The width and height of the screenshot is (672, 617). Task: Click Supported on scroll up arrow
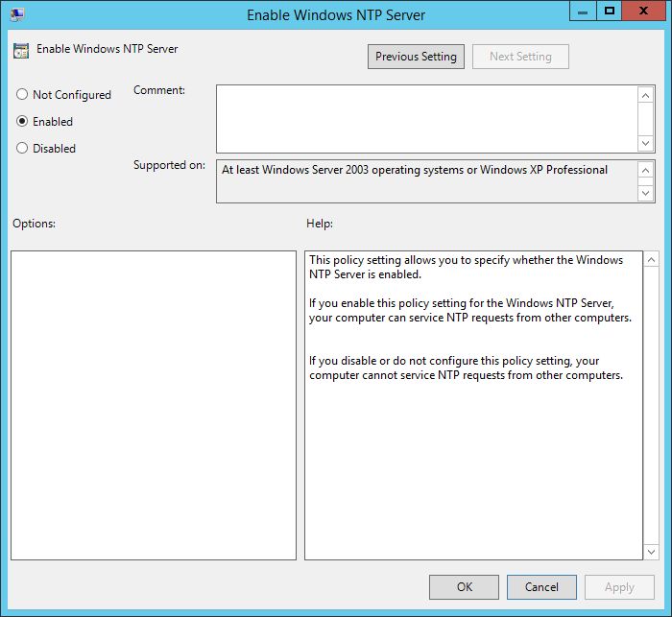point(645,171)
